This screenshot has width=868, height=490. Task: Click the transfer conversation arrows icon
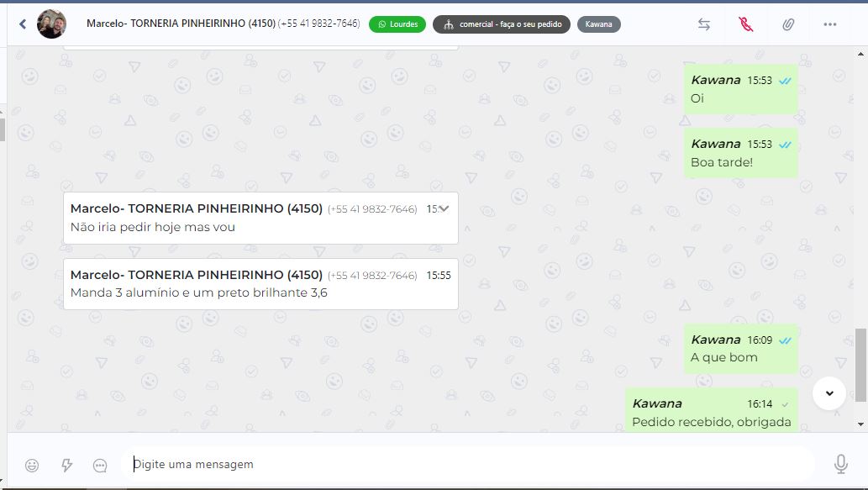703,24
